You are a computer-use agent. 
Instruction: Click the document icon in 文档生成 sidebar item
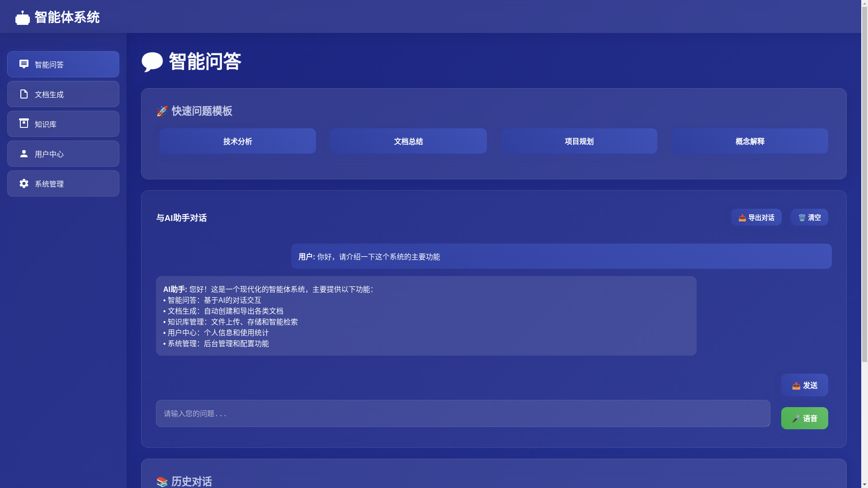(x=24, y=94)
